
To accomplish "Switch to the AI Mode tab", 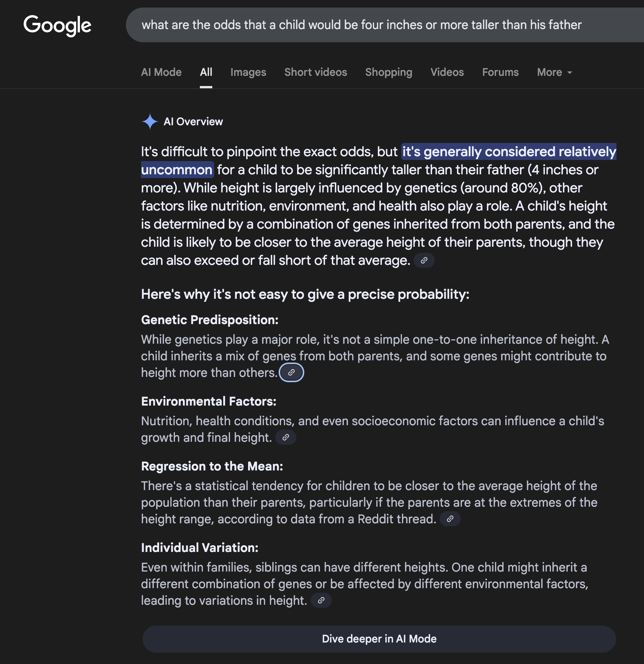I will 161,72.
